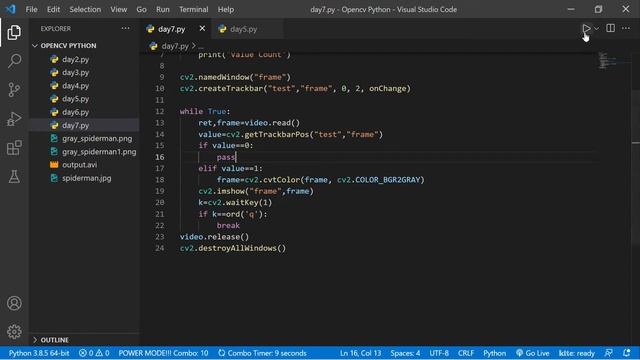Image resolution: width=640 pixels, height=360 pixels.
Task: Open the Go menu
Action: (141, 9)
